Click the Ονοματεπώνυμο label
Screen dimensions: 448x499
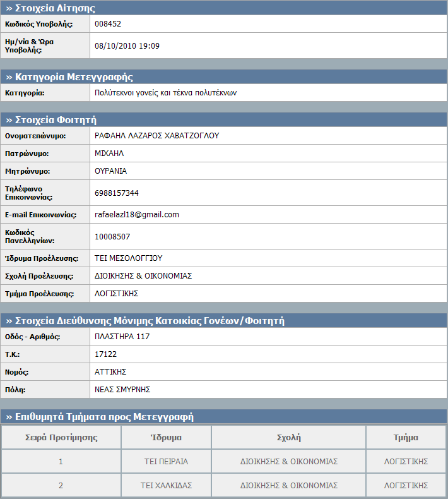35,136
